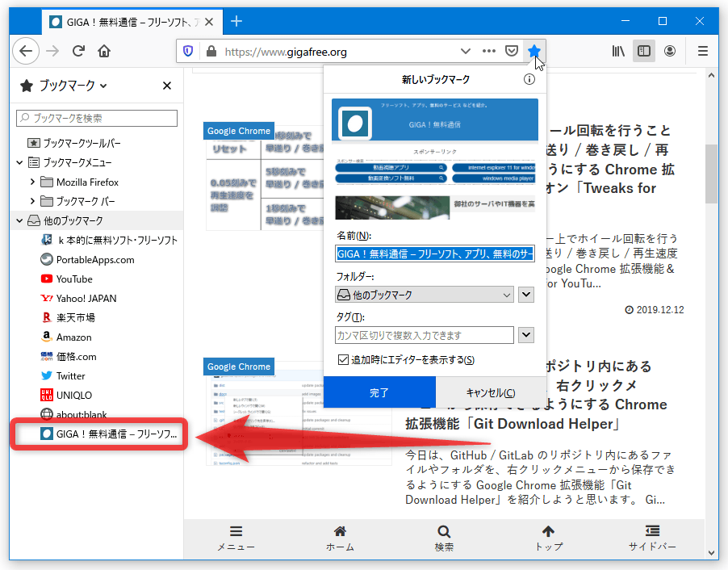Click the page preview thumbnail in panel
Image resolution: width=728 pixels, height=570 pixels.
(x=435, y=159)
